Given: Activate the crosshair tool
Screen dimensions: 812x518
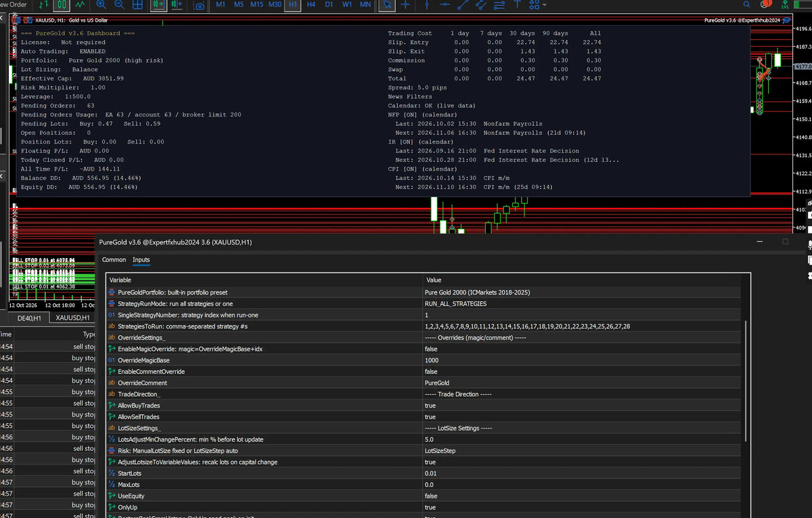Looking at the screenshot, I should 405,5.
